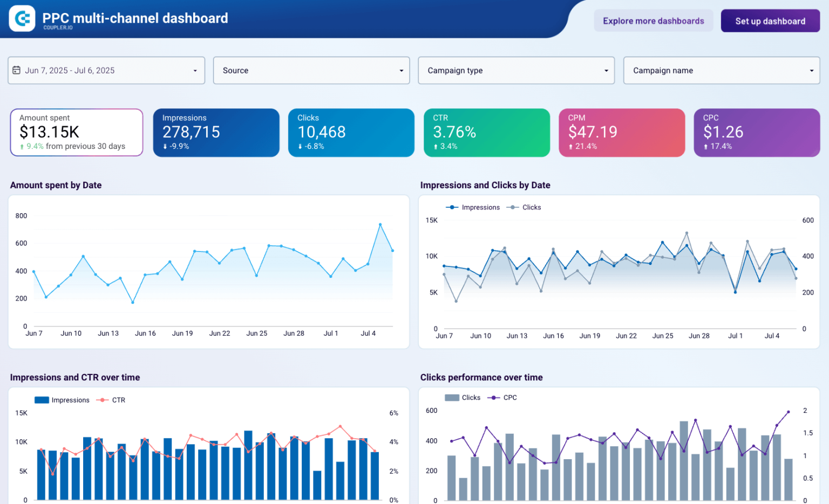Open the Jun 7 - Jul 6 date range selector
Screen dimensions: 829x504
[106, 70]
